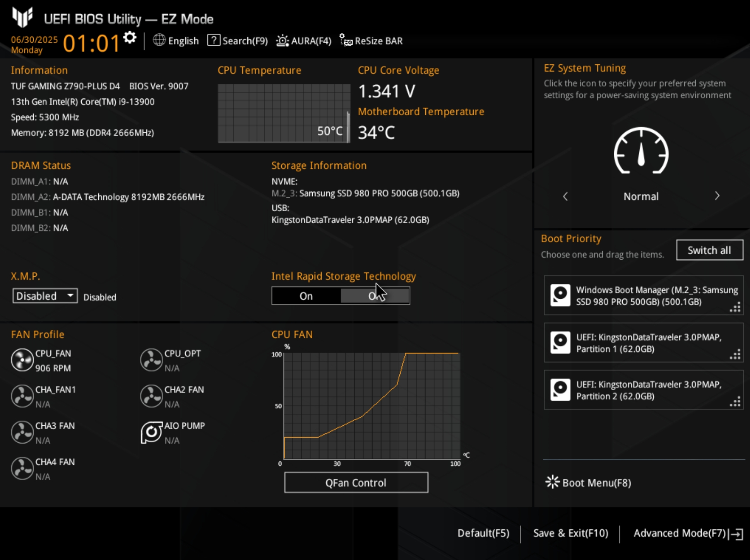The width and height of the screenshot is (750, 560).
Task: Click the 1.341 V core voltage value
Action: [x=386, y=91]
